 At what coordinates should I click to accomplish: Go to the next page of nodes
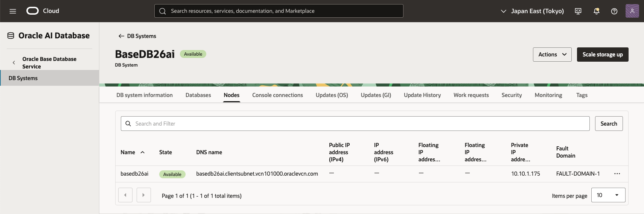[143, 195]
